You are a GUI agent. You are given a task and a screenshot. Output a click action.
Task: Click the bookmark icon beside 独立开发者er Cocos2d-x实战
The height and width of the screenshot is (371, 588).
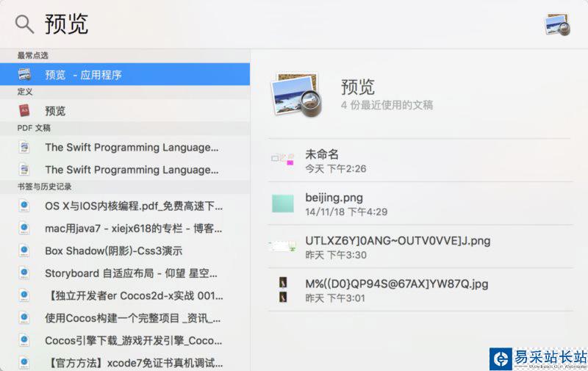click(24, 295)
